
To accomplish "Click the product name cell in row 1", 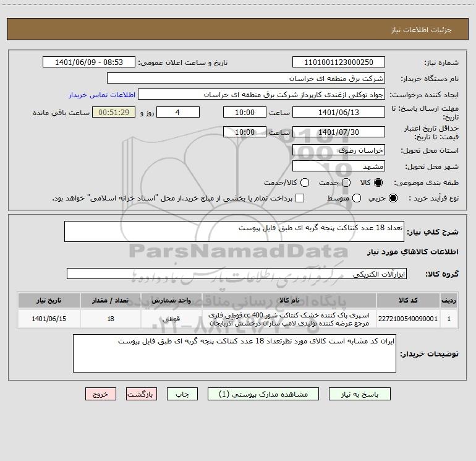I will pyautogui.click(x=289, y=319).
